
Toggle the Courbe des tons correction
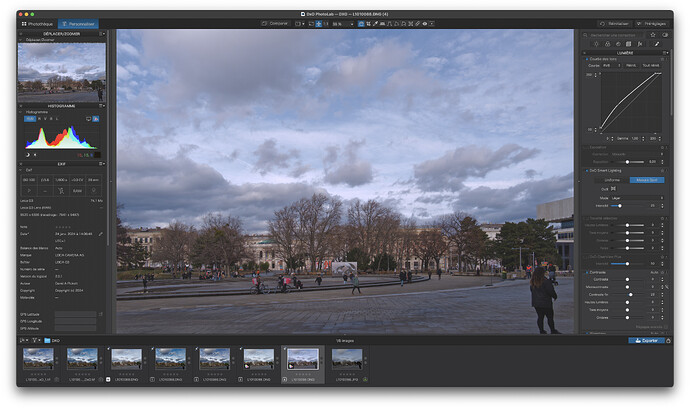[x=587, y=59]
